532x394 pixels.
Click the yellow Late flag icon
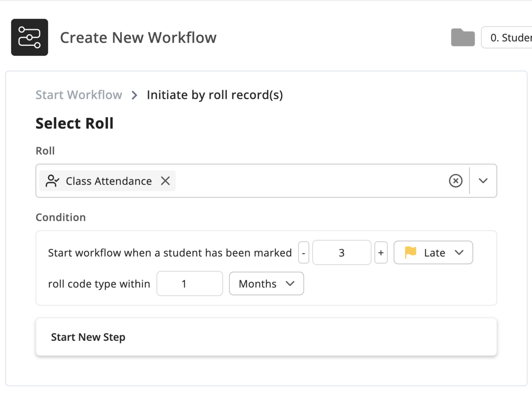pos(410,252)
